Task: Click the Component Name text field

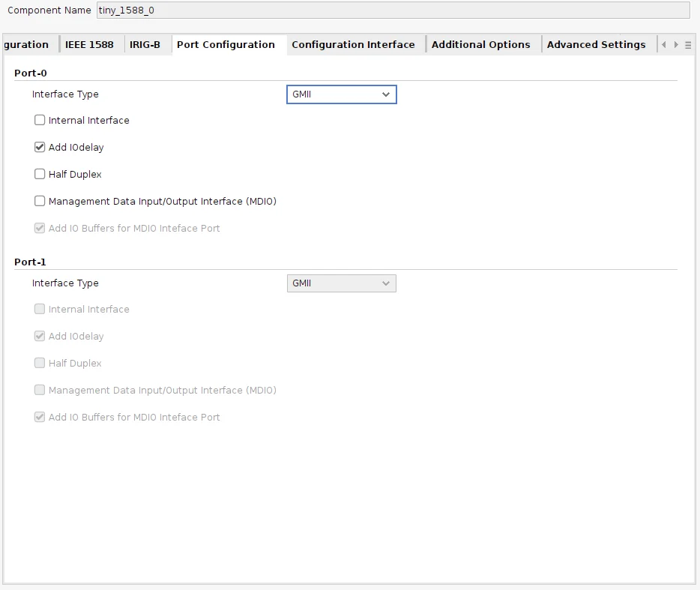Action: [392, 10]
